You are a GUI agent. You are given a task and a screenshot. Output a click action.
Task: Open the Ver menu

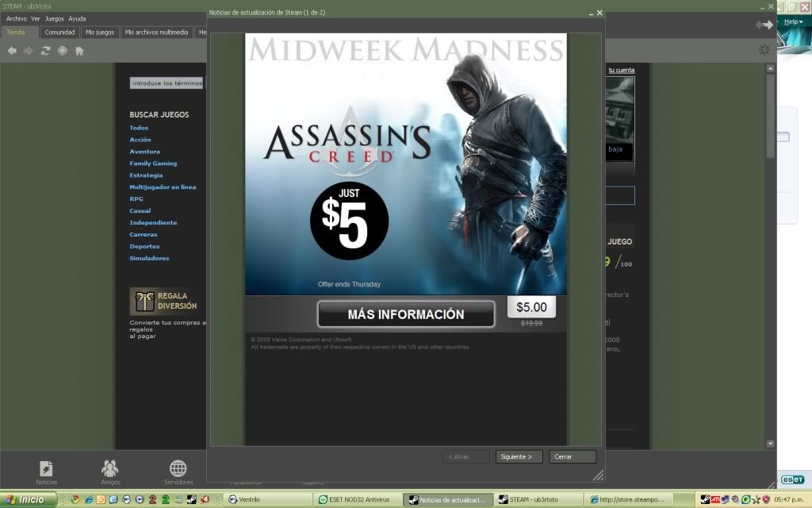35,19
